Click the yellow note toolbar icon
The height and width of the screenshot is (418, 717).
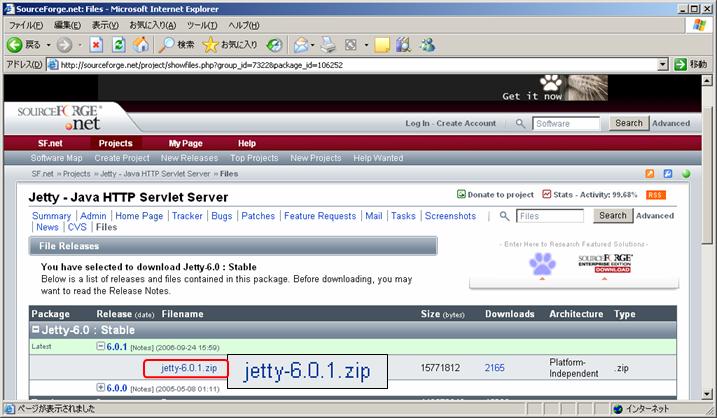coord(382,44)
